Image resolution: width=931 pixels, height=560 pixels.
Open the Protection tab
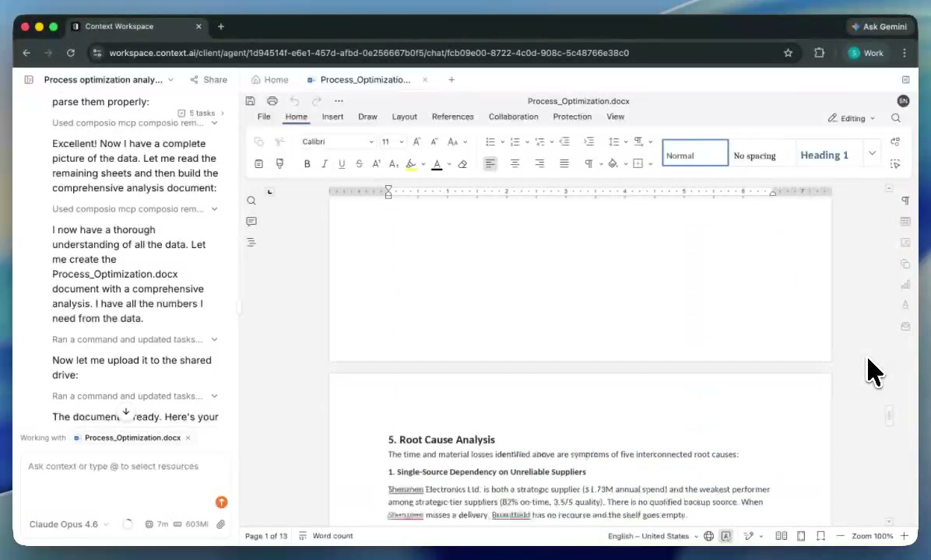click(x=572, y=117)
